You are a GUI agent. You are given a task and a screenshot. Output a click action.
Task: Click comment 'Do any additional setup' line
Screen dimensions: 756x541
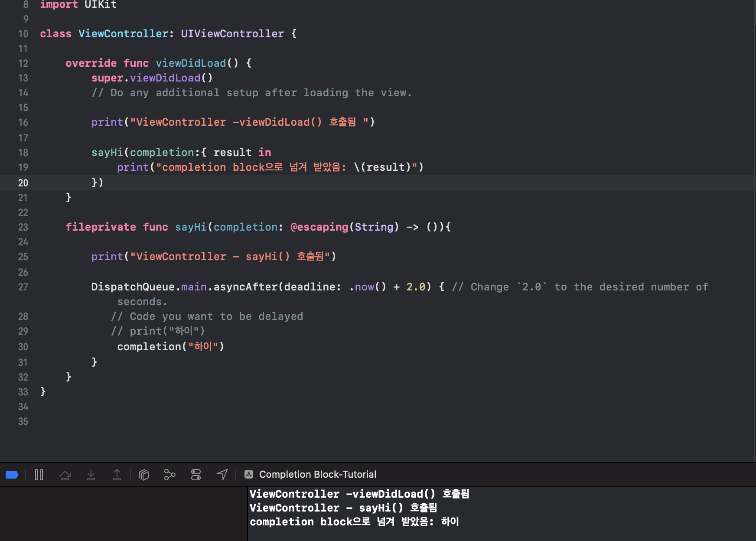(x=251, y=93)
